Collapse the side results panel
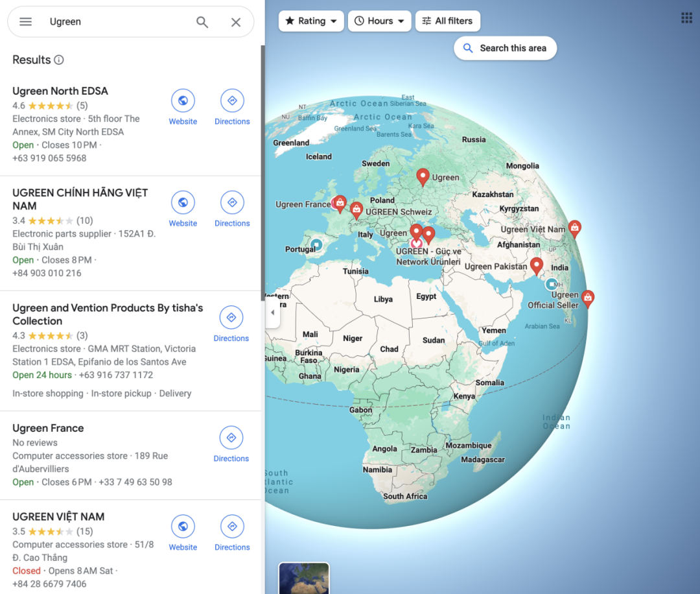 pyautogui.click(x=273, y=313)
